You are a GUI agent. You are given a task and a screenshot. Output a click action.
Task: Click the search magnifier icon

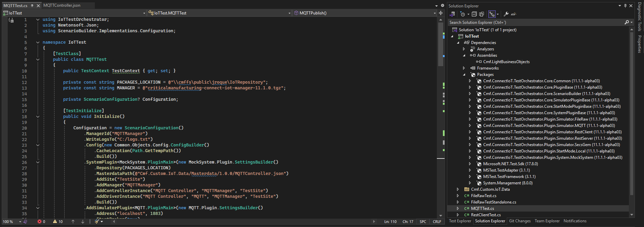[627, 22]
